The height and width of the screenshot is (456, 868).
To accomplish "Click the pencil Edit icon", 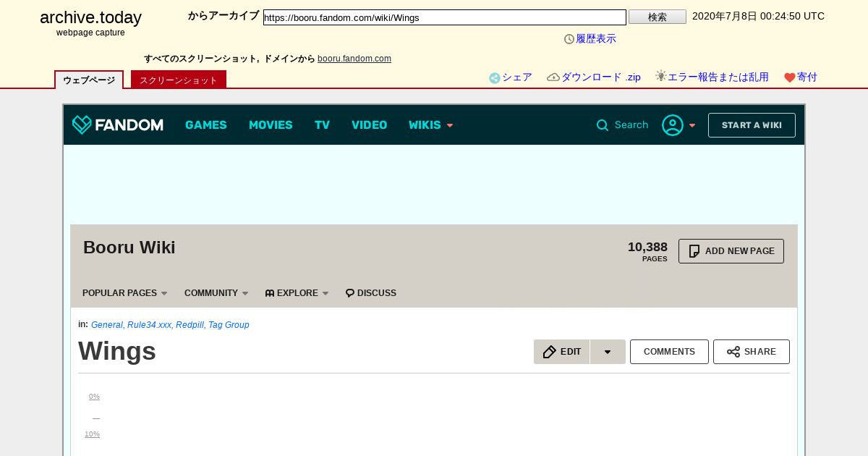I will 549,352.
